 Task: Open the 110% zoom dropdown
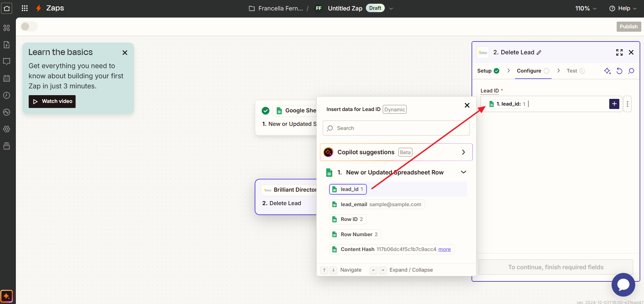click(586, 8)
